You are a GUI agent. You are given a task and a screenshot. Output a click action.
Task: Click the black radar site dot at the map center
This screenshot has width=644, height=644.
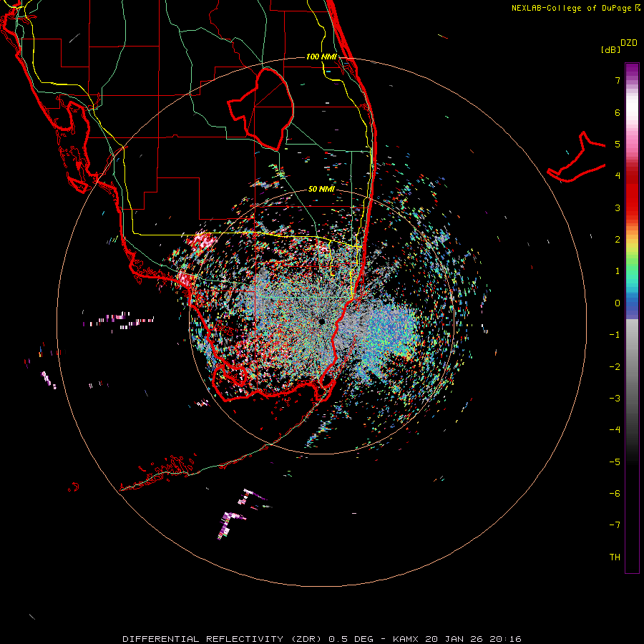pyautogui.click(x=321, y=321)
